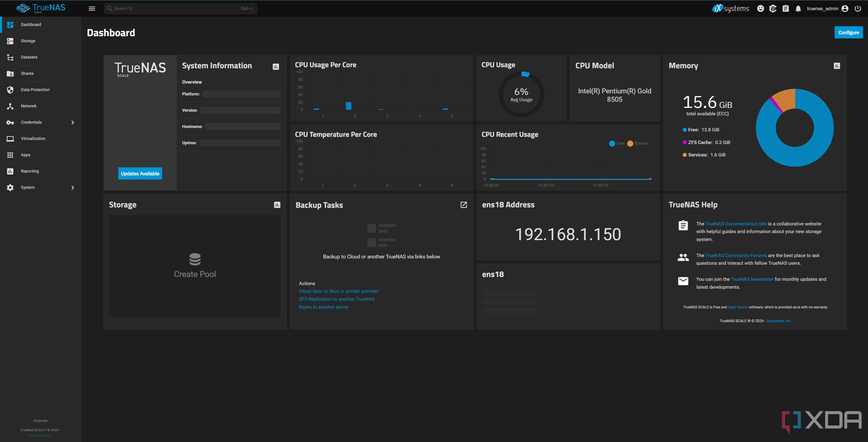Click the CPU Usage 6% gauge
The width and height of the screenshot is (868, 442).
[521, 95]
